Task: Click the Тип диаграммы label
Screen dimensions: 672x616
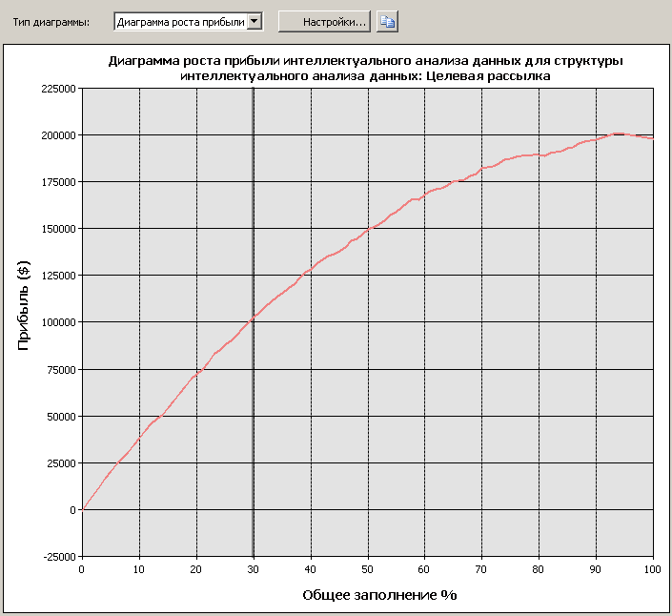Action: [x=51, y=22]
